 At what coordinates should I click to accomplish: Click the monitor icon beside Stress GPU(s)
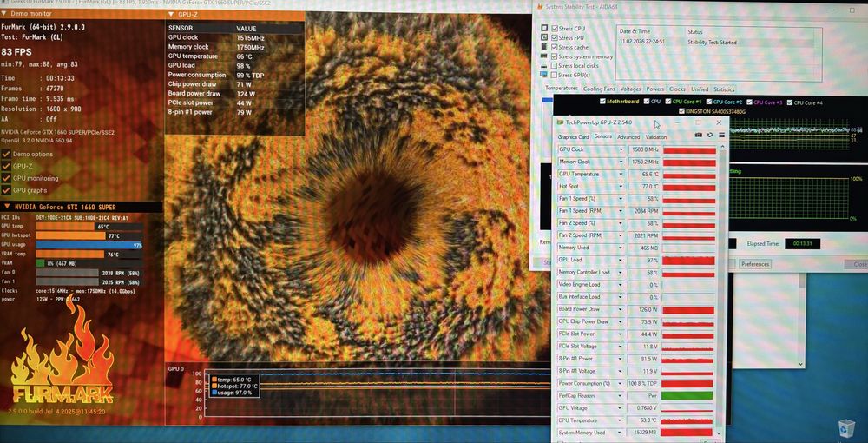point(544,75)
